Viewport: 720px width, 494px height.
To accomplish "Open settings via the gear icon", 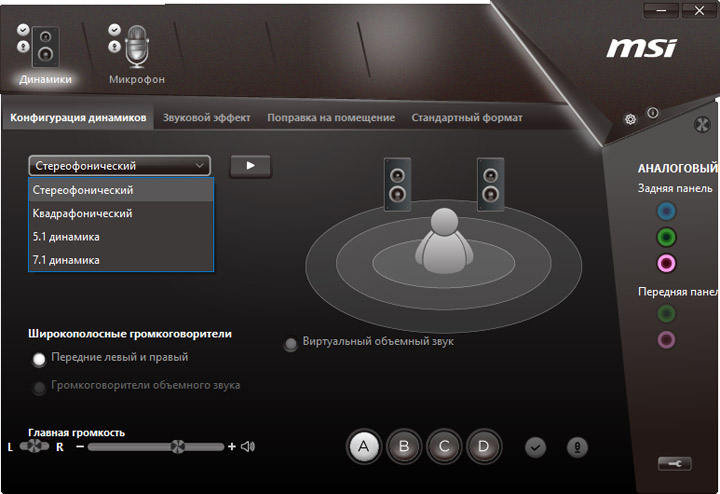I will point(630,119).
